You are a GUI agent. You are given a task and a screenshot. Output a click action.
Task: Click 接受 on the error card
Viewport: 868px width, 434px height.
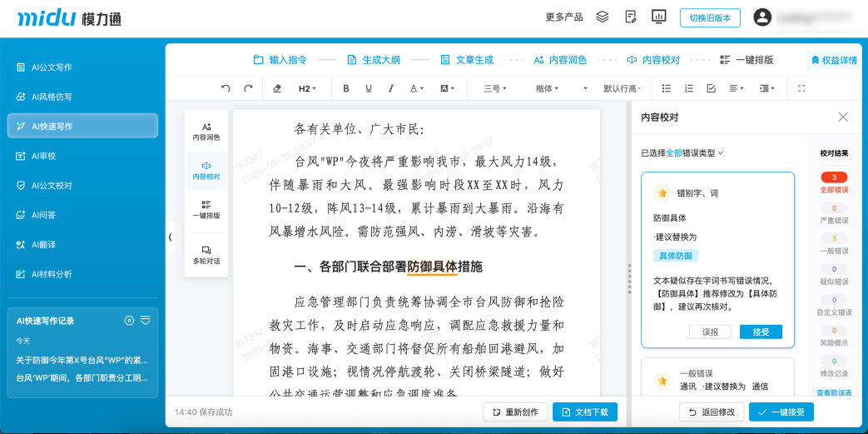(761, 332)
